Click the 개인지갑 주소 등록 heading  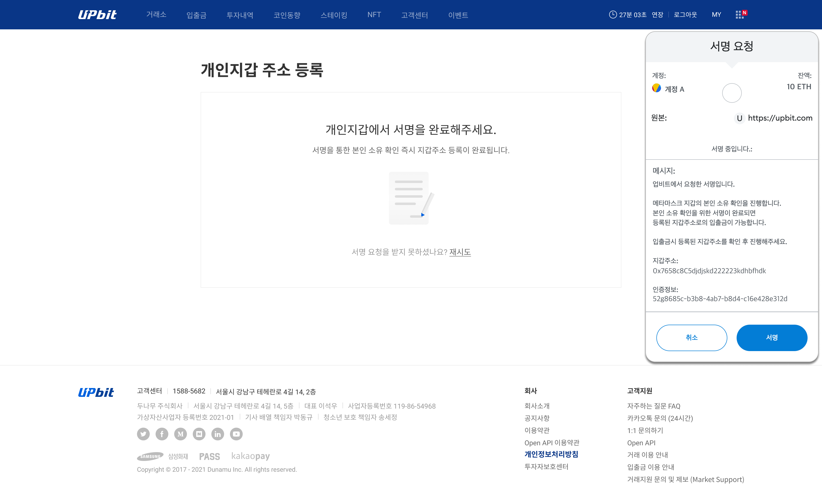[x=262, y=70]
